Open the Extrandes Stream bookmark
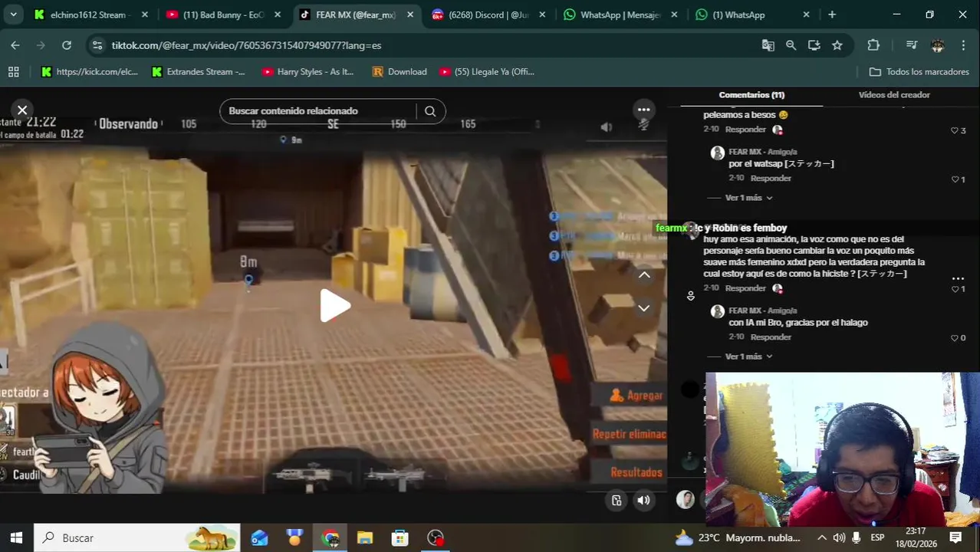Screen dimensions: 980x552 click(199, 71)
